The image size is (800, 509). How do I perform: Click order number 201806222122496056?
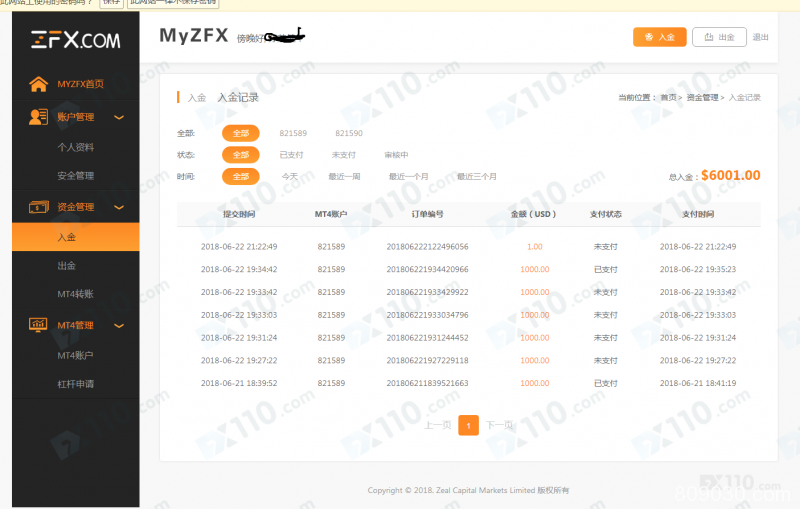pos(428,246)
